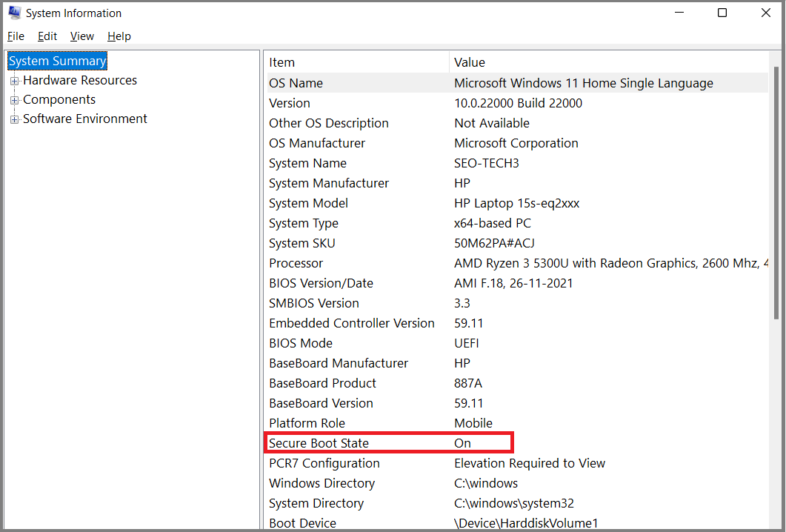The width and height of the screenshot is (786, 532).
Task: Select the System Manufacturer row
Action: point(516,183)
